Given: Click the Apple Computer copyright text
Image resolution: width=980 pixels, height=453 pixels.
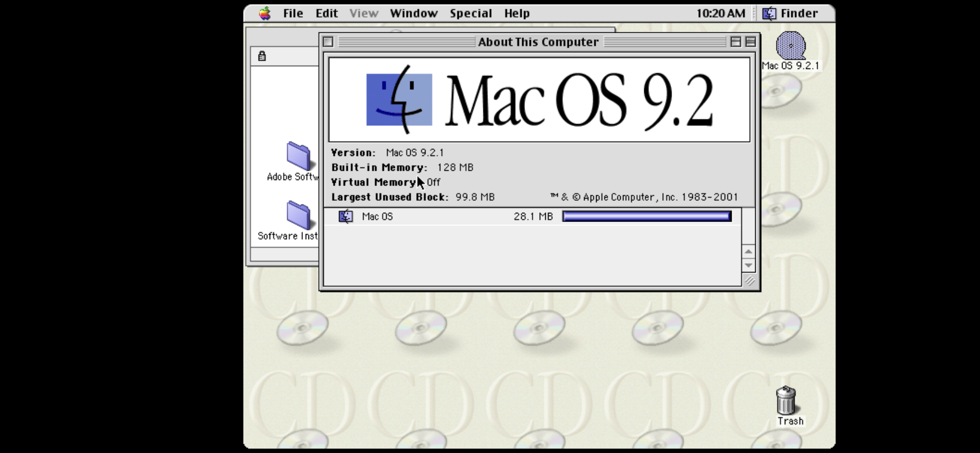Looking at the screenshot, I should 644,197.
